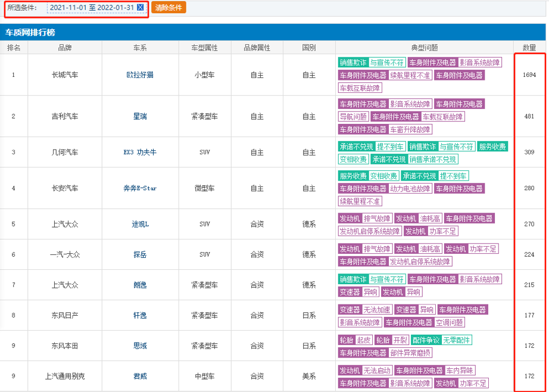Click the 空调问题 issue tag
The height and width of the screenshot is (392, 549).
point(450,322)
